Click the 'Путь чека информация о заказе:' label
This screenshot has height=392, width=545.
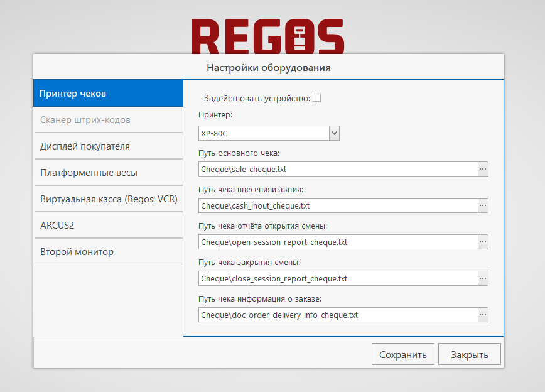[x=261, y=299]
